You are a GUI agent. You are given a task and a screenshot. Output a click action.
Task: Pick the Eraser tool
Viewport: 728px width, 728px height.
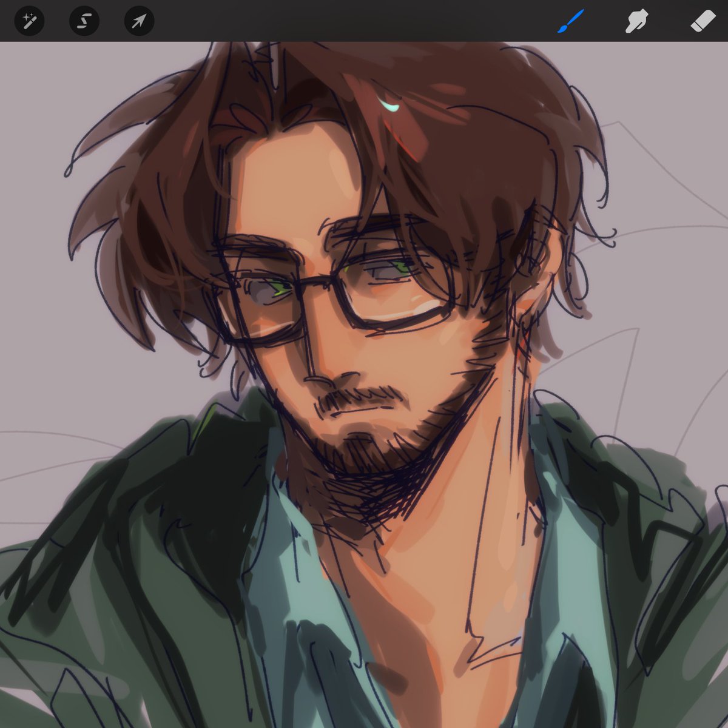pos(704,22)
